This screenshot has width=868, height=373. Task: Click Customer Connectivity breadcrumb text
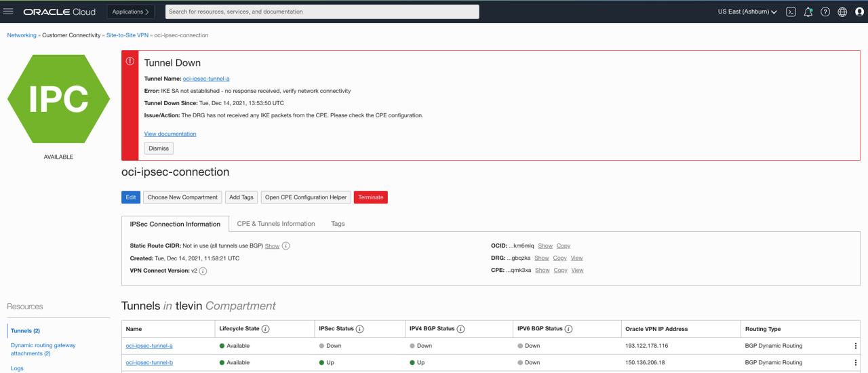pyautogui.click(x=71, y=35)
